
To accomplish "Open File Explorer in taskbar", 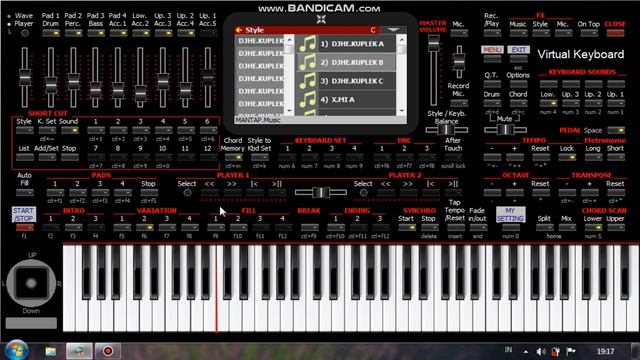I will [x=51, y=351].
